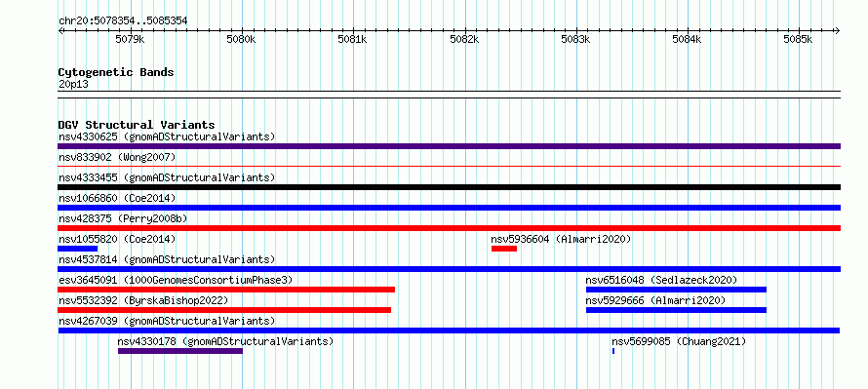Select the short blue nsv1055820 bar
This screenshot has height=389, width=868.
(x=77, y=249)
